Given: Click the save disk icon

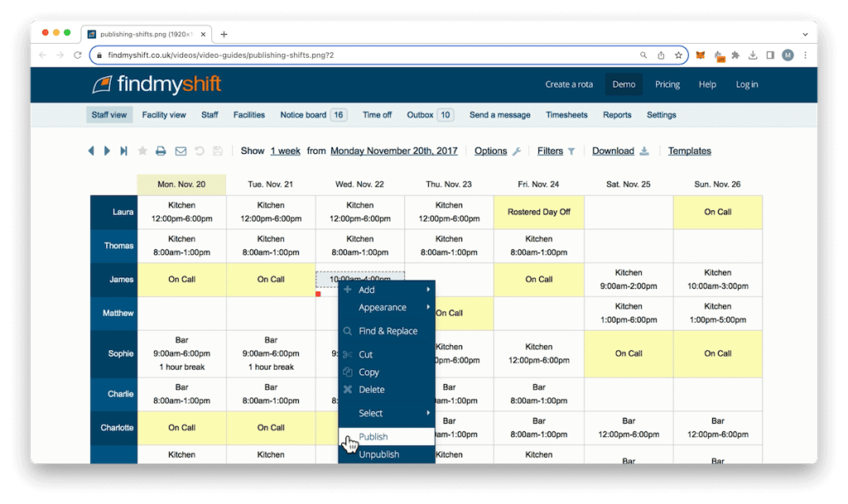Looking at the screenshot, I should pos(218,151).
